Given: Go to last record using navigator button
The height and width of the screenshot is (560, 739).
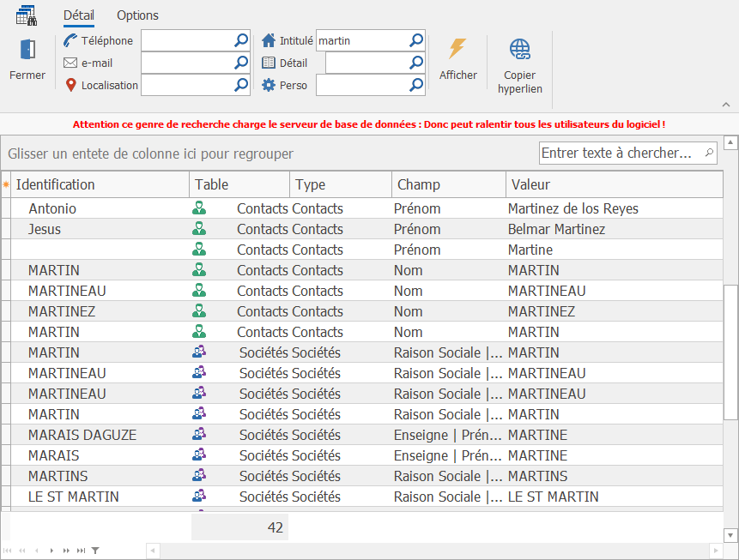Looking at the screenshot, I should 81,551.
